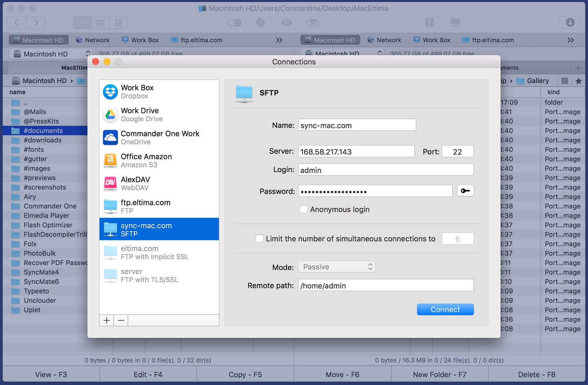Switch to right ftp.eltima.com tab
The height and width of the screenshot is (385, 588).
point(488,40)
